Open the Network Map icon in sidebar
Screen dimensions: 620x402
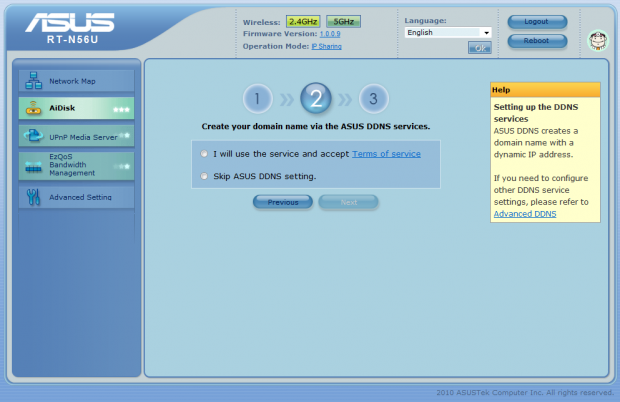click(x=34, y=81)
